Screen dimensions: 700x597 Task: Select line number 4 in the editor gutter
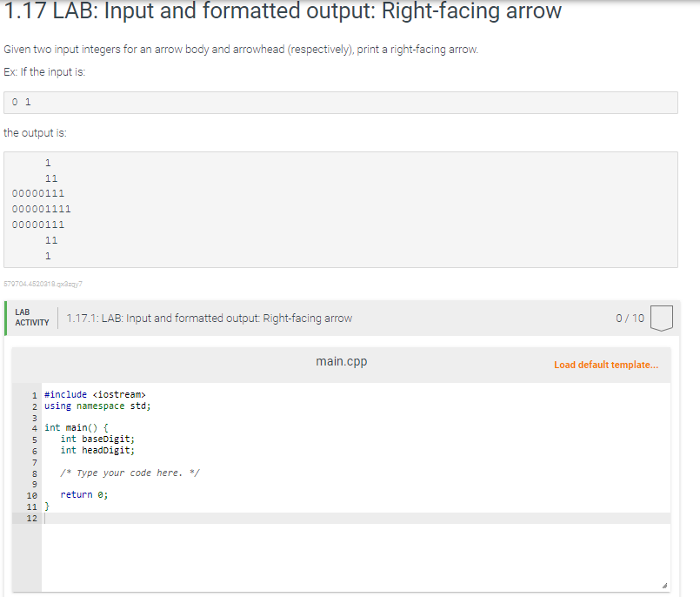(33, 427)
